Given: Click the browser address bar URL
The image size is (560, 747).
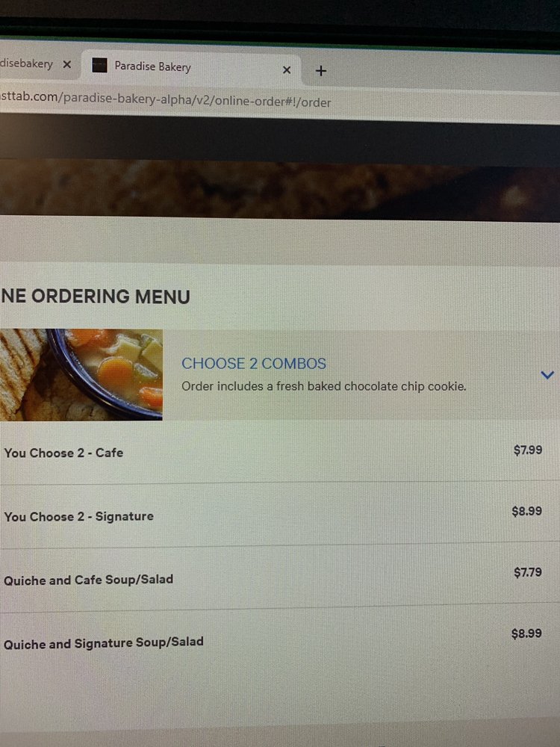Looking at the screenshot, I should [165, 99].
